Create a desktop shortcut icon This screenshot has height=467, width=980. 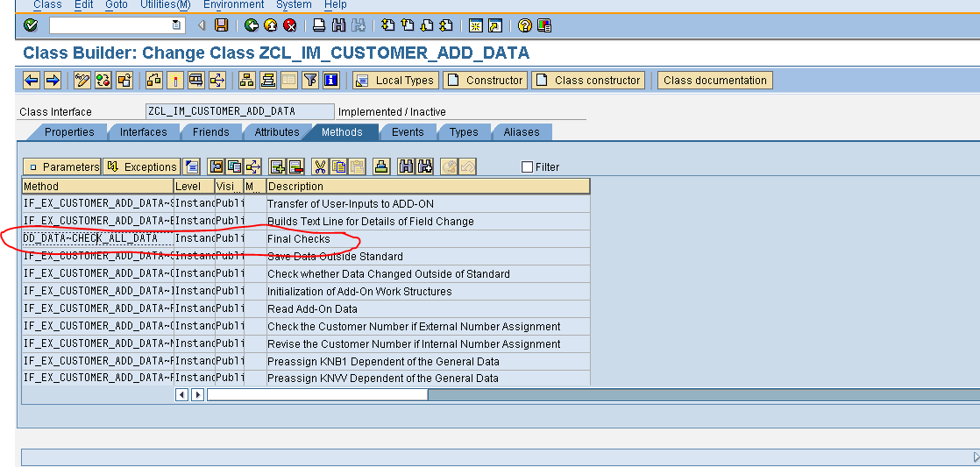click(495, 25)
